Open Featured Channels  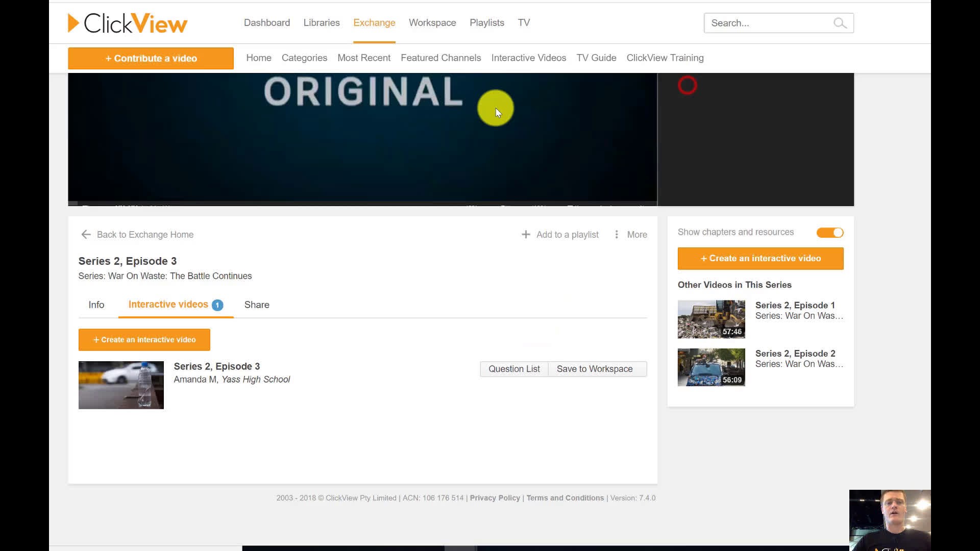(x=441, y=58)
